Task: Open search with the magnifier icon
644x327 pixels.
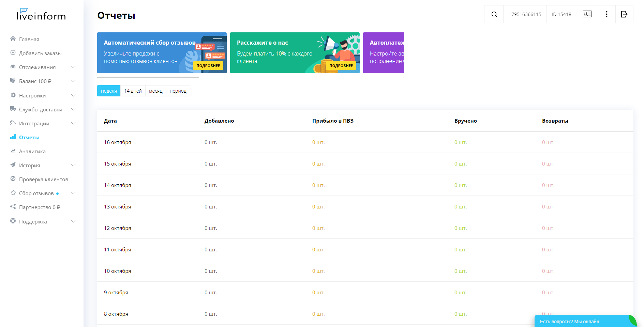Action: pos(494,14)
